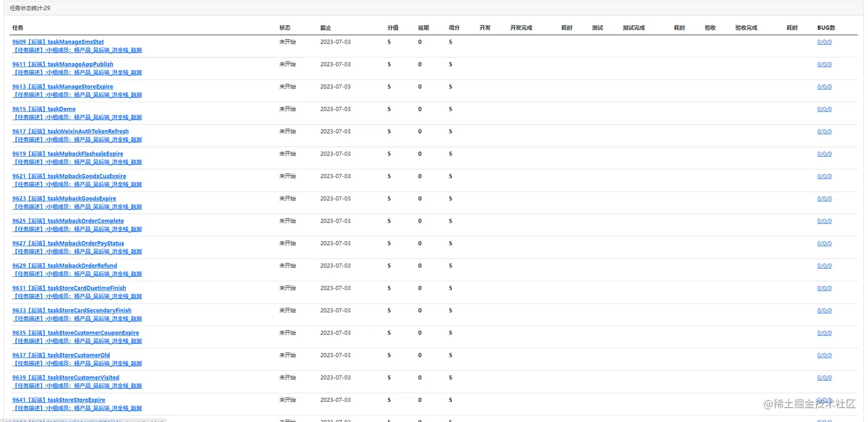Open task 9631 taskStoreCardDuetimeFinish link
868x422 pixels.
[x=69, y=288]
